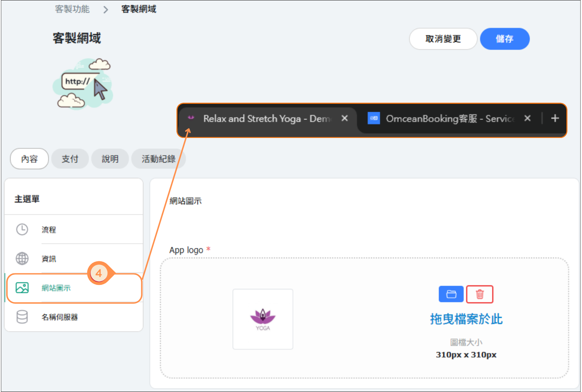This screenshot has width=582, height=392.
Task: Click the plus new tab icon
Action: click(555, 118)
